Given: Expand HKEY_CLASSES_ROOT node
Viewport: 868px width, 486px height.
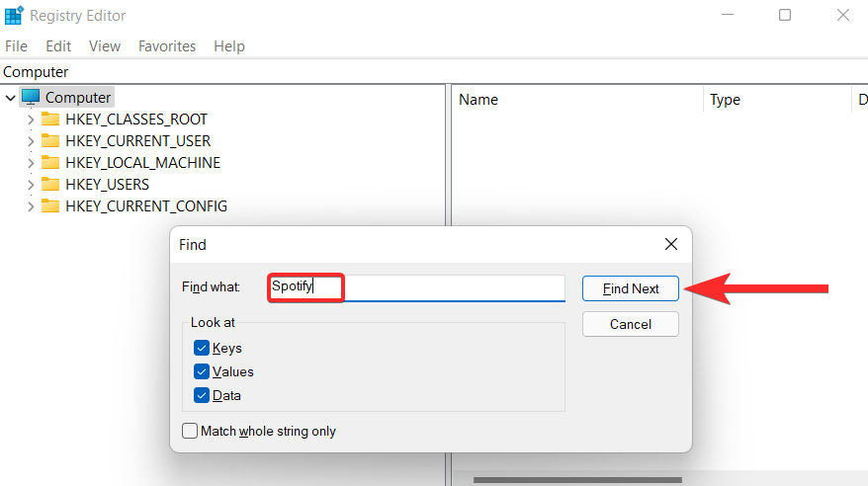Looking at the screenshot, I should (x=31, y=120).
